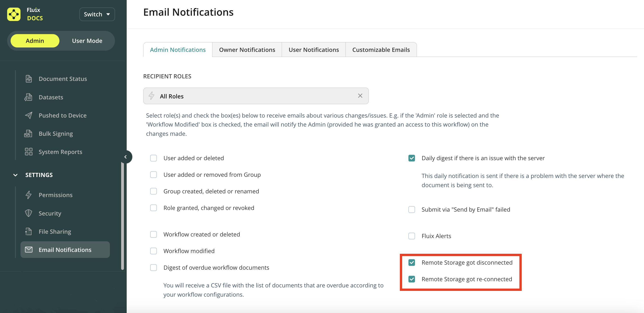644x313 pixels.
Task: Open the Customizable Emails tab
Action: (x=381, y=50)
